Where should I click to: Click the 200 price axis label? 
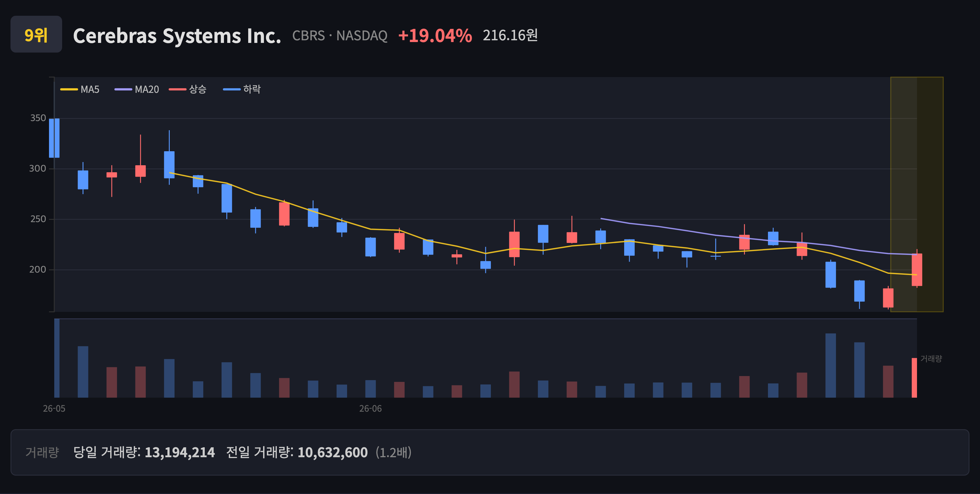pyautogui.click(x=38, y=269)
